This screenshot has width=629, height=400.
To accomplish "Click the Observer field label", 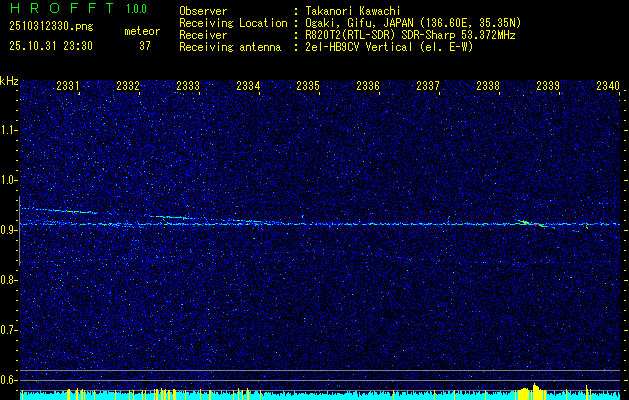I will pos(203,11).
